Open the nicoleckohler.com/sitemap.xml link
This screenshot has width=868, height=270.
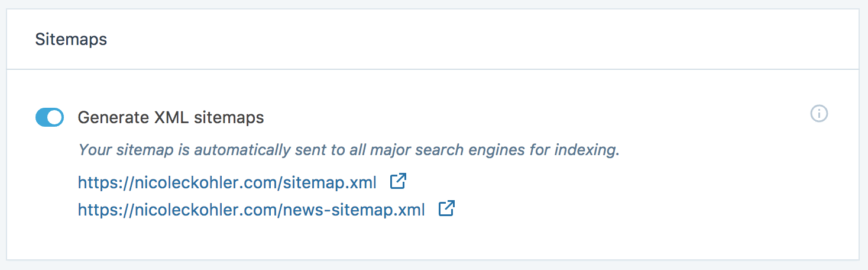pyautogui.click(x=227, y=182)
